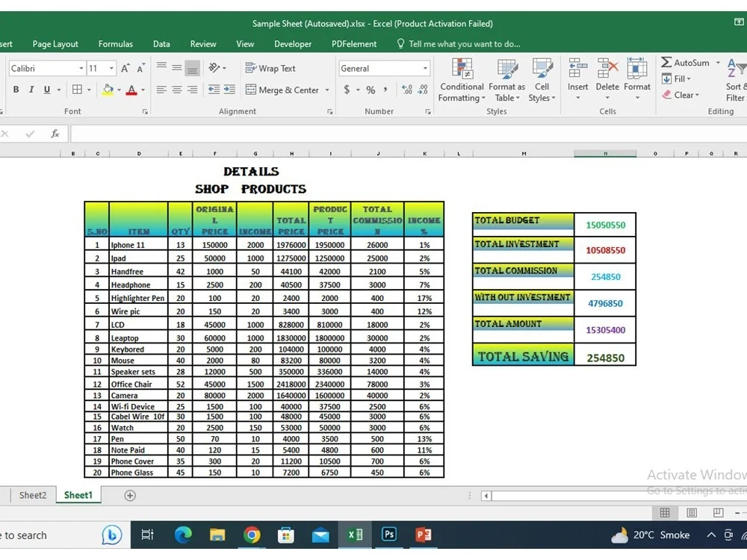Open Merge & Center dropdown arrow

coord(327,90)
